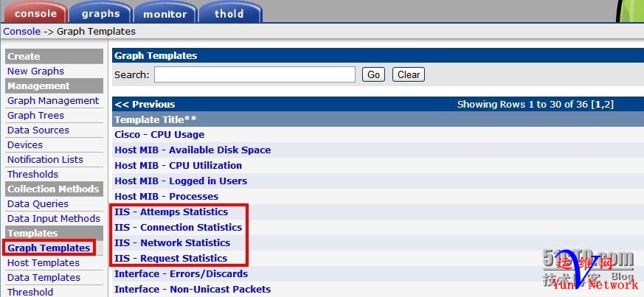Click the << Previous pager link
Viewport: 644px width, 297px height.
pos(145,104)
